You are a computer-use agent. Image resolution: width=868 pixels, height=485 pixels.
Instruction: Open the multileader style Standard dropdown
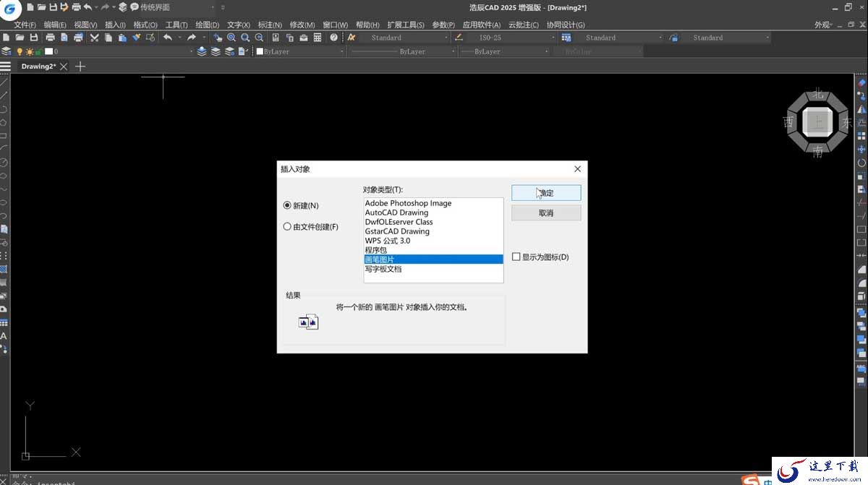(x=726, y=38)
